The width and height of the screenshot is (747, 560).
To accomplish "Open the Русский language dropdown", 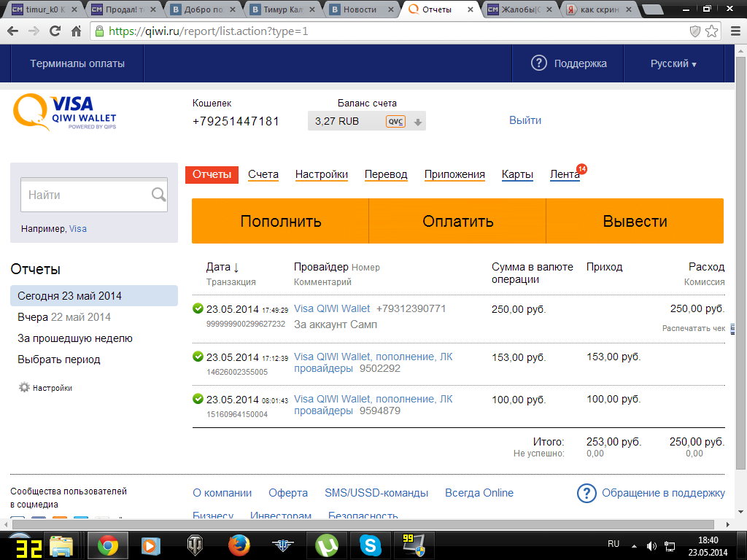I will click(673, 63).
